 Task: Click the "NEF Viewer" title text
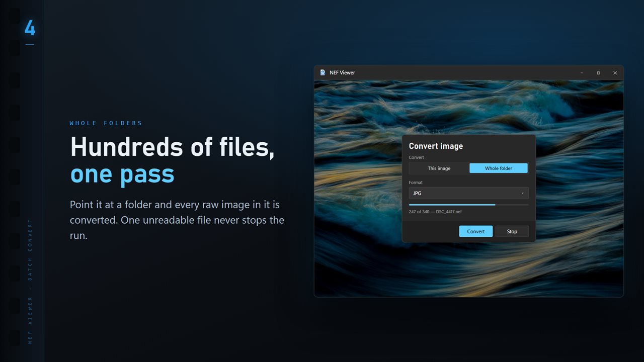[342, 72]
